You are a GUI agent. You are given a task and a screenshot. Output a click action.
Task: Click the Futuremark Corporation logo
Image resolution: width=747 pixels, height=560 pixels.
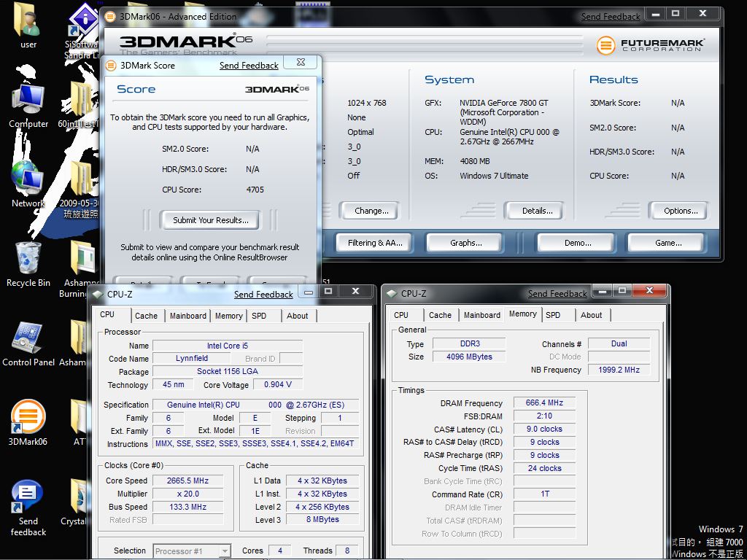point(650,45)
